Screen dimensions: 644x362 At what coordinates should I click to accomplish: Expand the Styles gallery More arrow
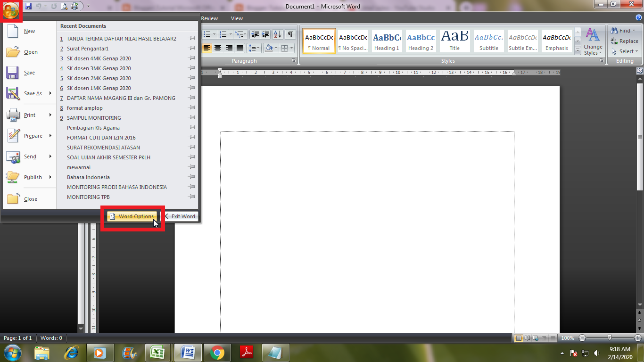(x=578, y=50)
